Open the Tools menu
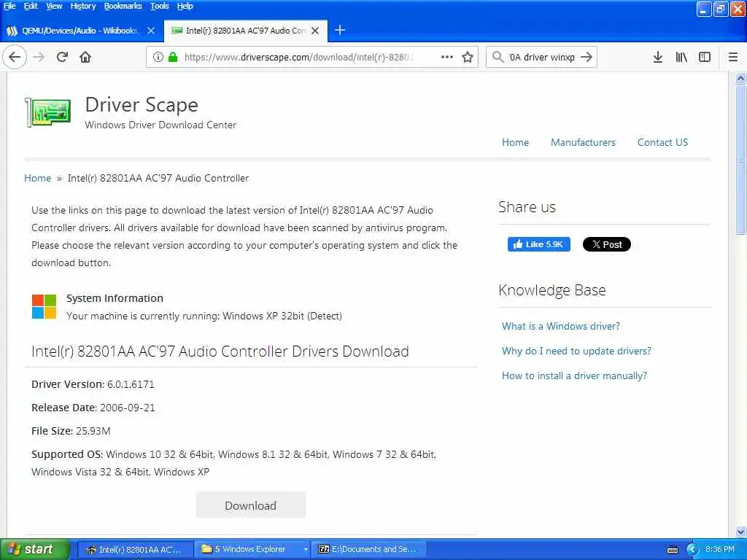Viewport: 747px width, 560px height. point(160,6)
